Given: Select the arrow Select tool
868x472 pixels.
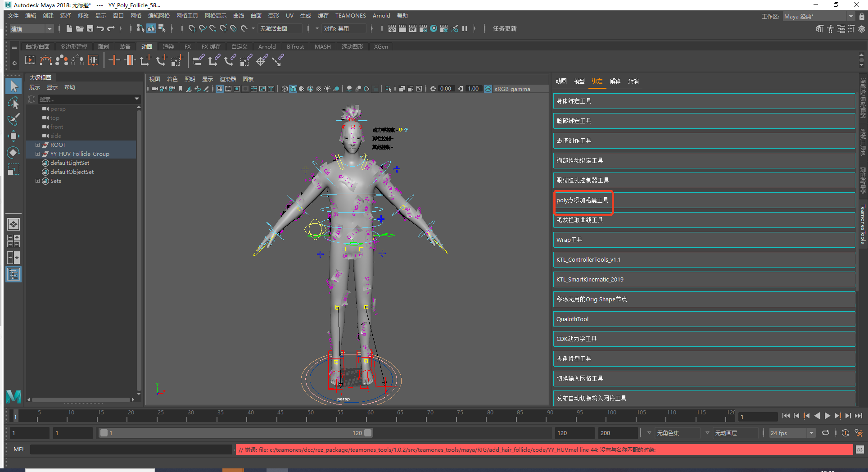Looking at the screenshot, I should 14,86.
